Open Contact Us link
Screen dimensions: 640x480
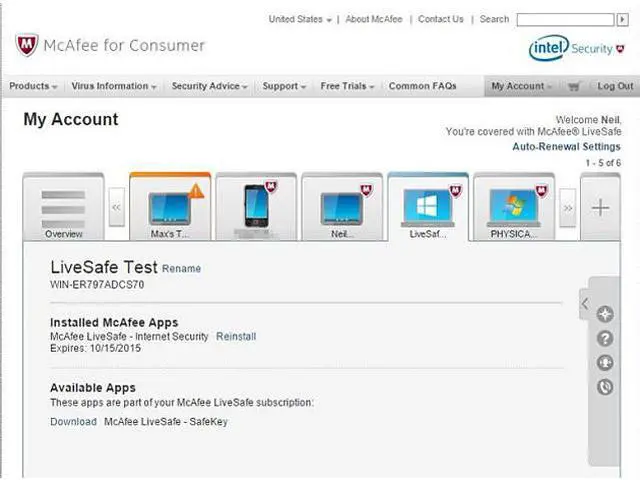(441, 19)
